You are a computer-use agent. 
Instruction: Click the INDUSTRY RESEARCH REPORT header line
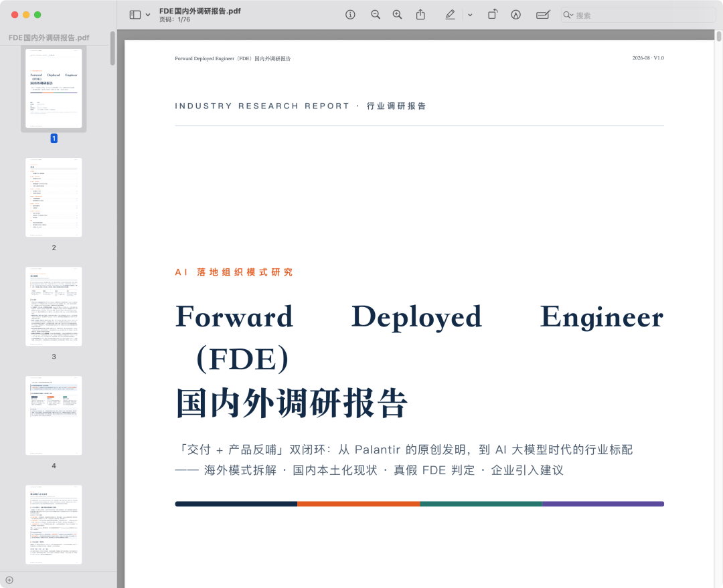(300, 106)
